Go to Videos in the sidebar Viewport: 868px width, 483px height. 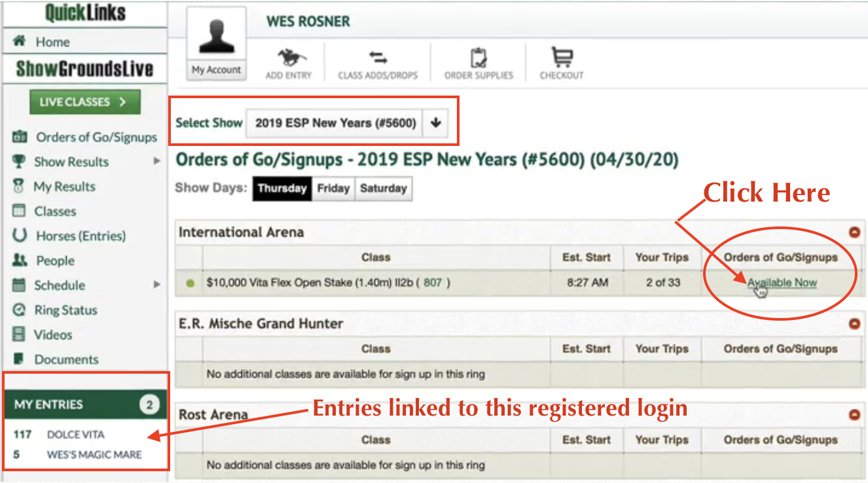53,334
